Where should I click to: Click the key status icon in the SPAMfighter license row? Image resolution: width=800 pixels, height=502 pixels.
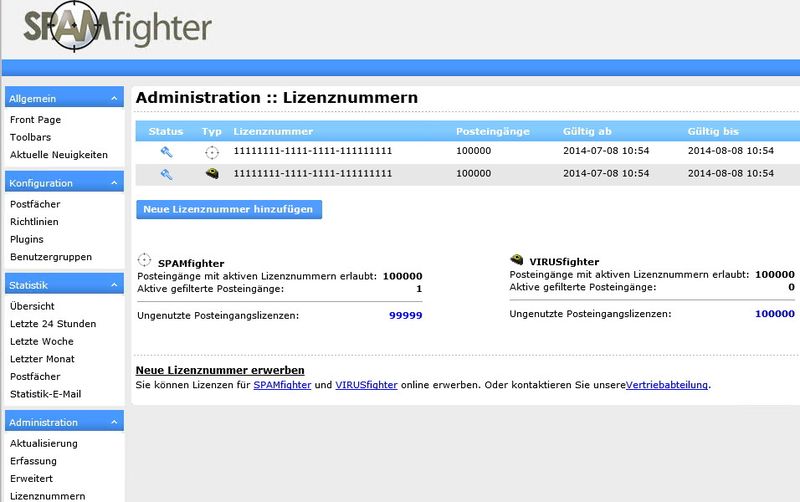[x=166, y=152]
